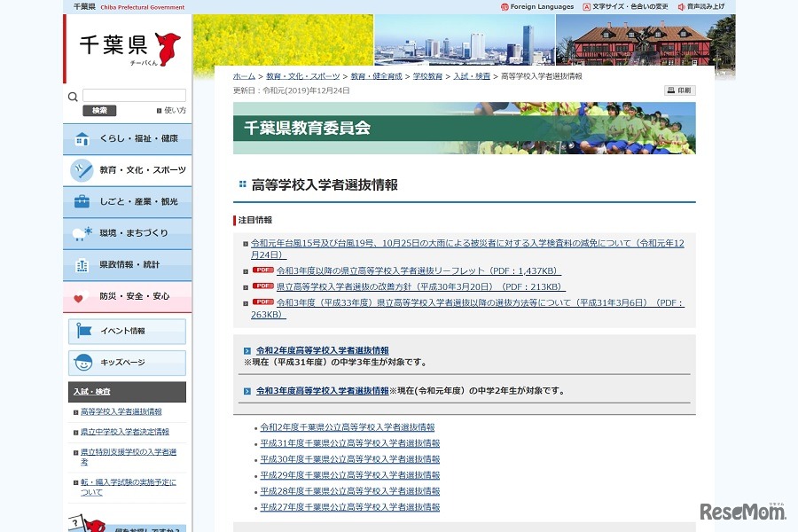
Task: Open text size and color settings
Action: pos(625,6)
